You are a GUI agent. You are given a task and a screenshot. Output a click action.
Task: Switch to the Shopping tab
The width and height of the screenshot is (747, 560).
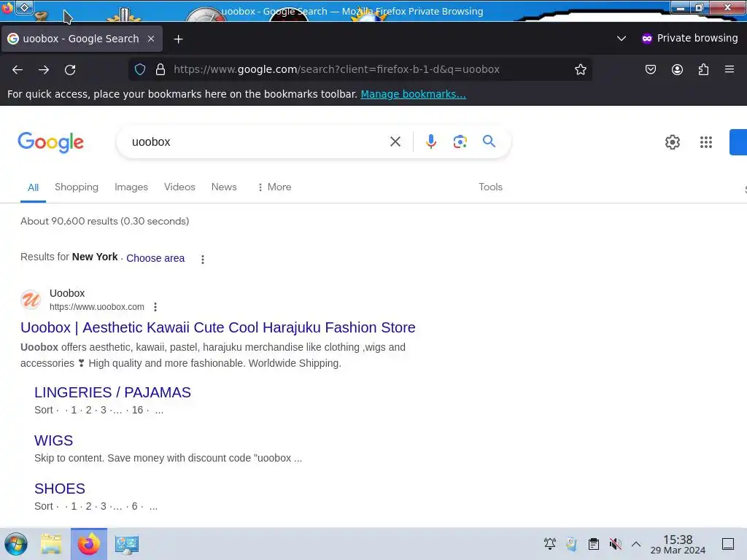(76, 187)
